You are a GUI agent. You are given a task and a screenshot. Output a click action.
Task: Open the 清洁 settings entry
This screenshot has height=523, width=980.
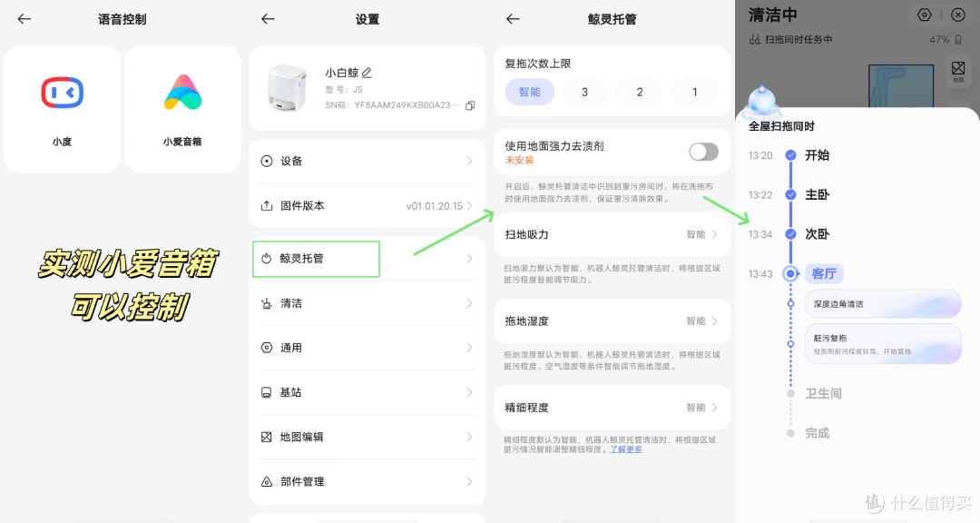point(367,303)
